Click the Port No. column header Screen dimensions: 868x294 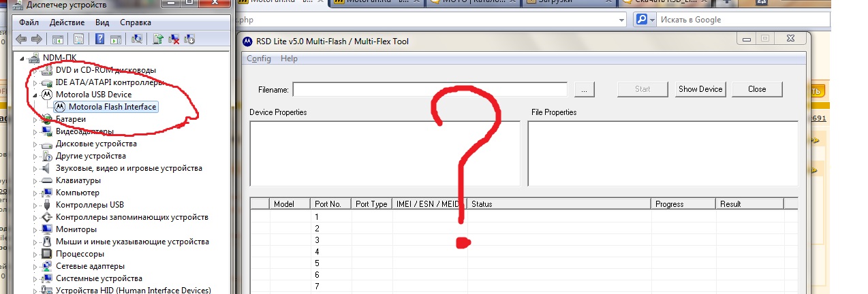pos(332,203)
